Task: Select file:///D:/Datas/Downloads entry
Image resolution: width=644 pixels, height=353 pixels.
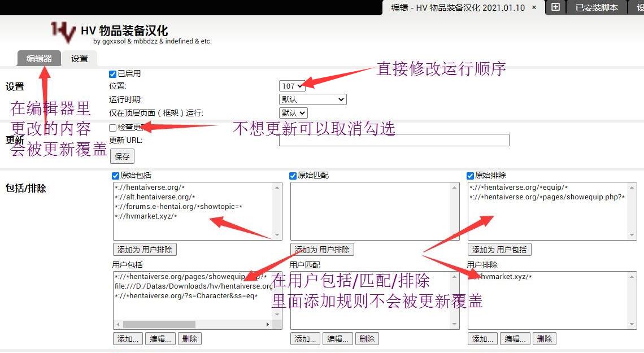Action: click(194, 286)
